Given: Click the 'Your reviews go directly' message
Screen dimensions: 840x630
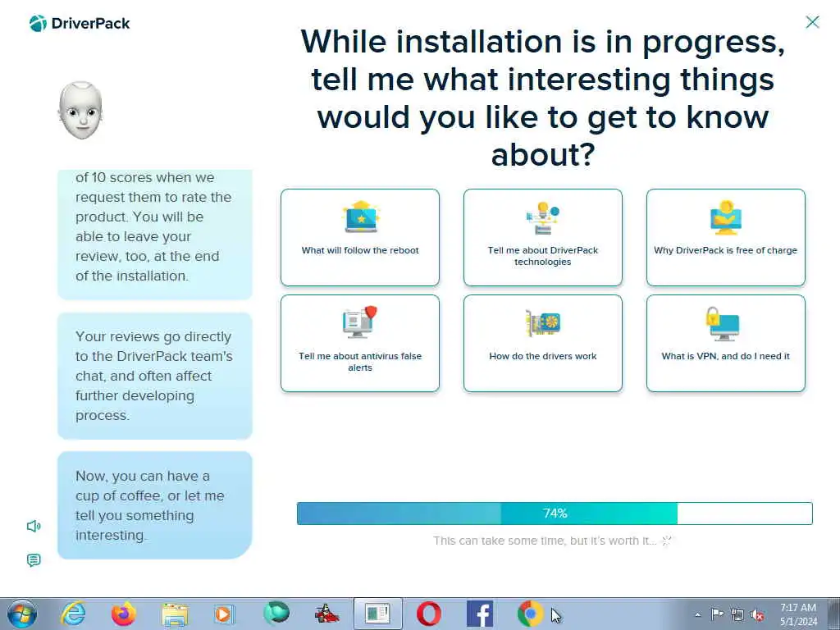Looking at the screenshot, I should coord(155,376).
